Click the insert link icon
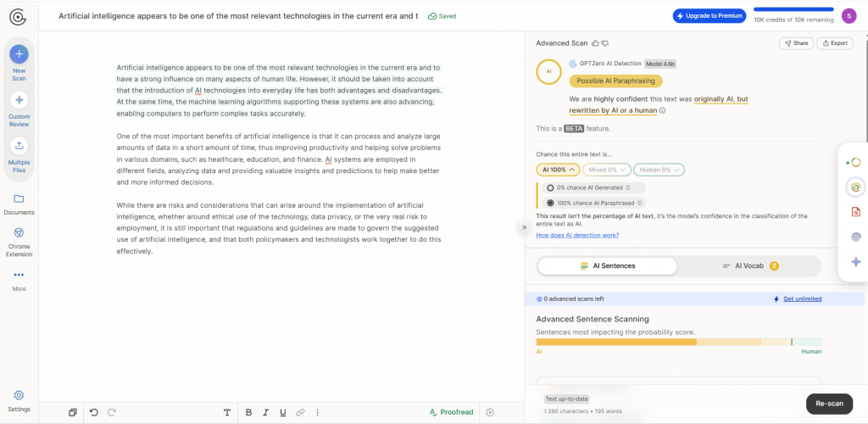Screen dimensions: 868x424 coord(300,412)
